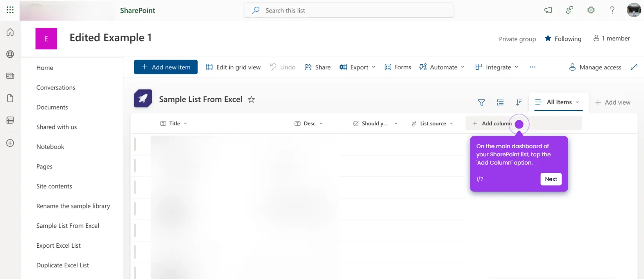This screenshot has width=644, height=279.
Task: Open the Settings gear
Action: click(591, 10)
